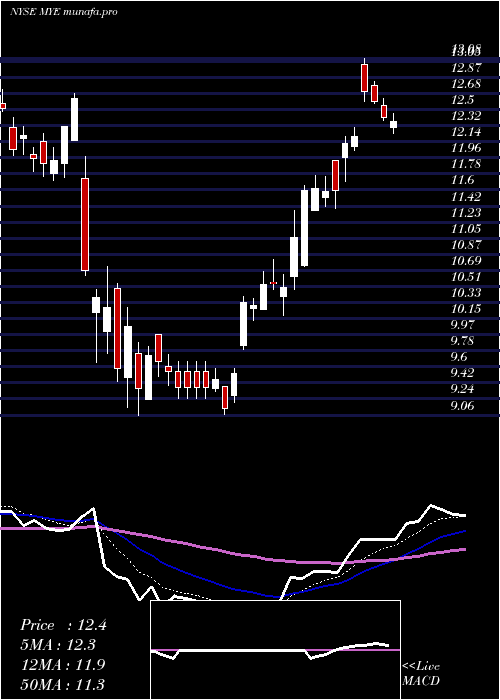The image size is (500, 700).
Task: Click the 9.97 price axis label
Action: coord(462,325)
